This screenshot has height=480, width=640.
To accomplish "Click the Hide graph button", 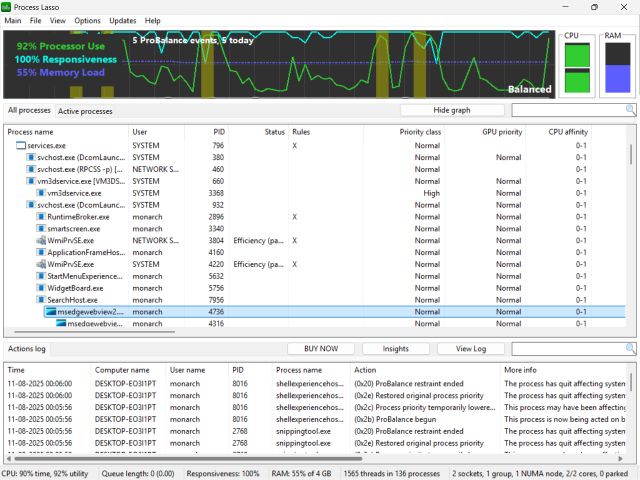I will 452,110.
